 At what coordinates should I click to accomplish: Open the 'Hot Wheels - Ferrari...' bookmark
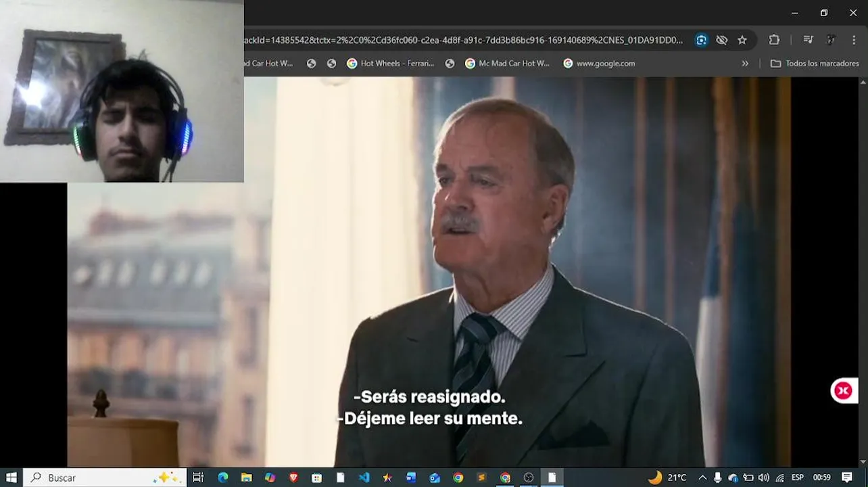390,64
